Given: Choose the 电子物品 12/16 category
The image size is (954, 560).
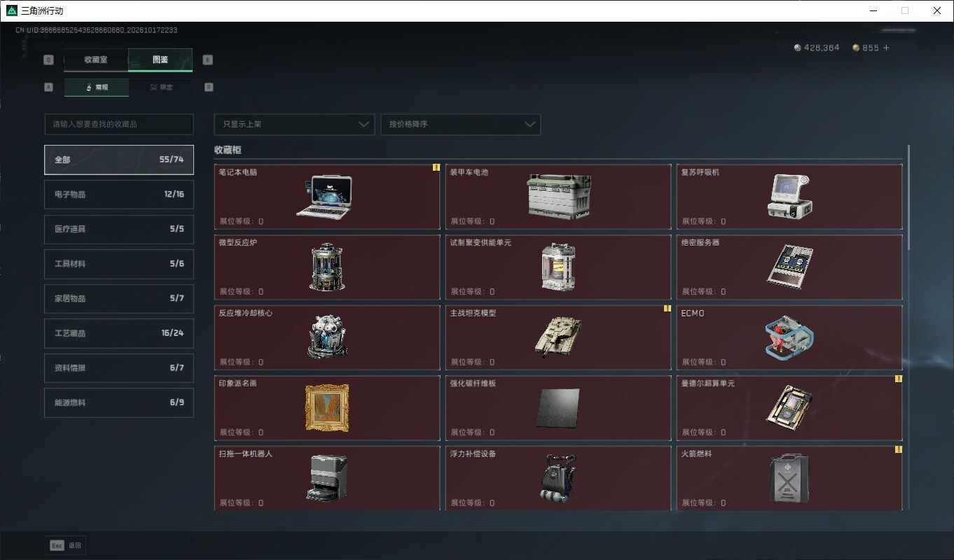Looking at the screenshot, I should tap(119, 194).
